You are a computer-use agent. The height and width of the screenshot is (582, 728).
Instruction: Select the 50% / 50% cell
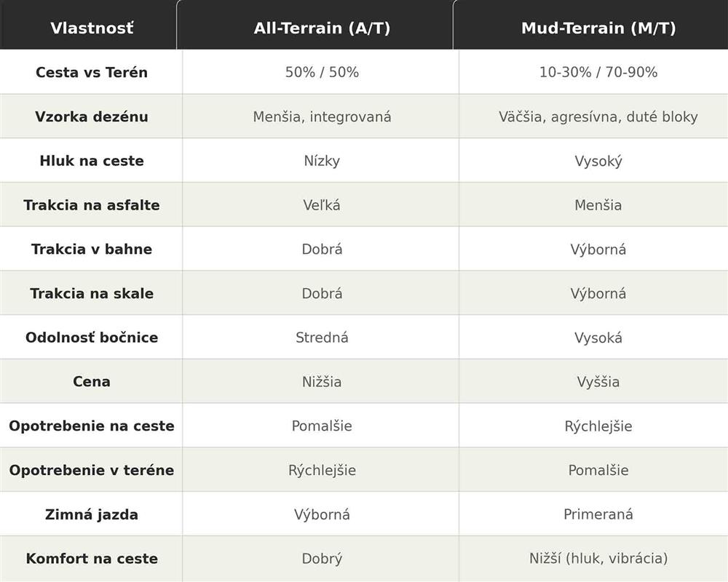point(322,73)
